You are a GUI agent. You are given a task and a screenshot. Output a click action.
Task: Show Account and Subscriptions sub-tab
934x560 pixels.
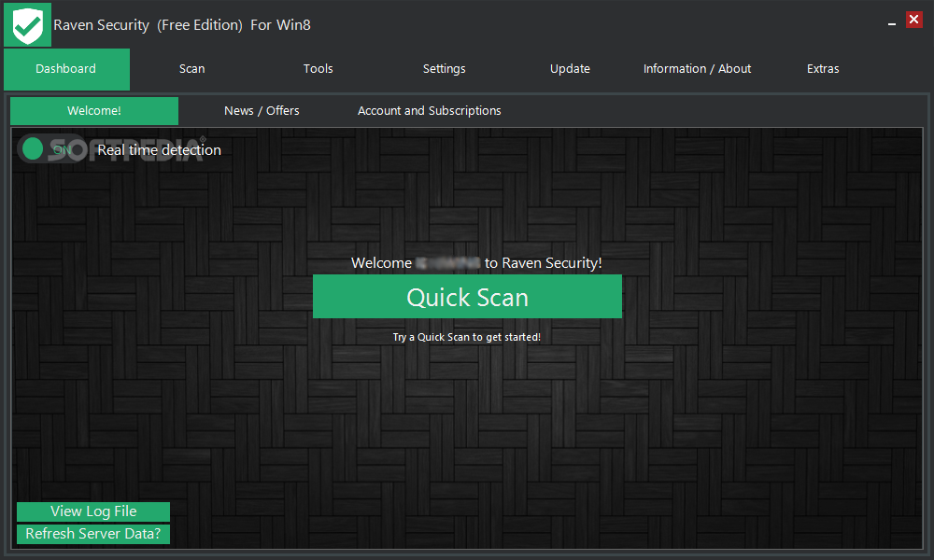pos(429,111)
